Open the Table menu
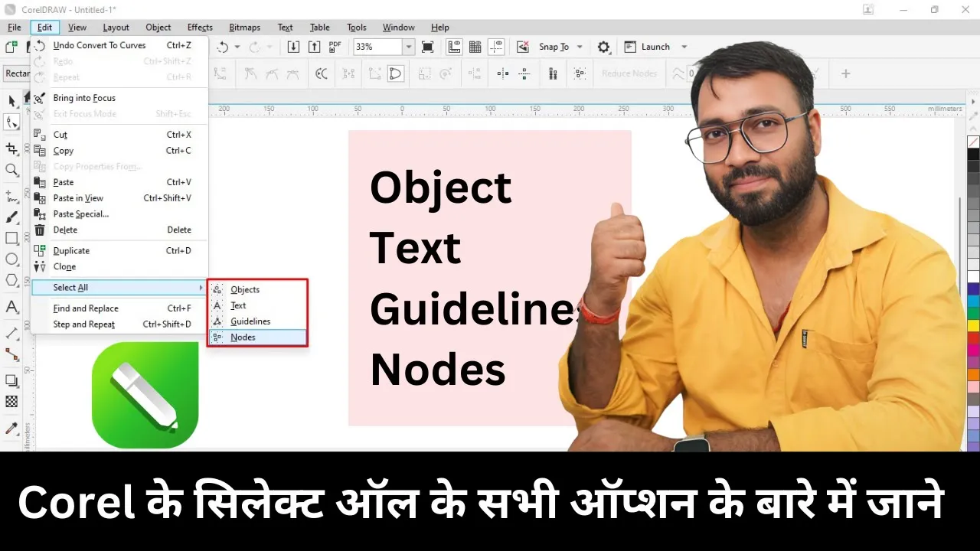This screenshot has height=551, width=980. click(320, 27)
